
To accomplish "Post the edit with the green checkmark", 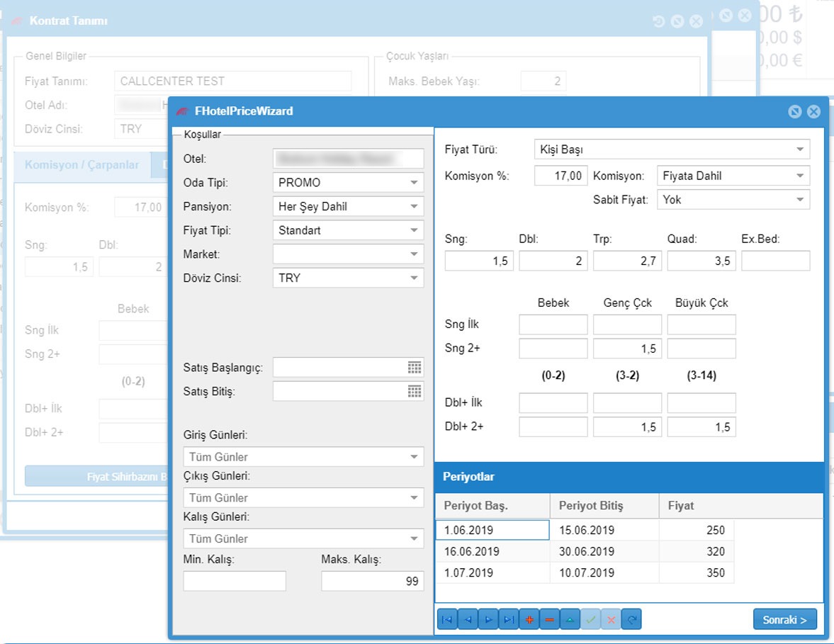I will (590, 619).
